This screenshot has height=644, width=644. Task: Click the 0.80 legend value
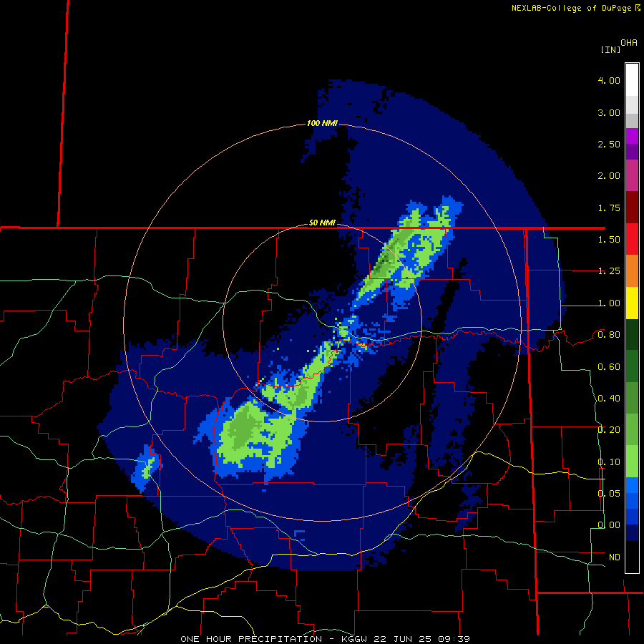coord(609,335)
